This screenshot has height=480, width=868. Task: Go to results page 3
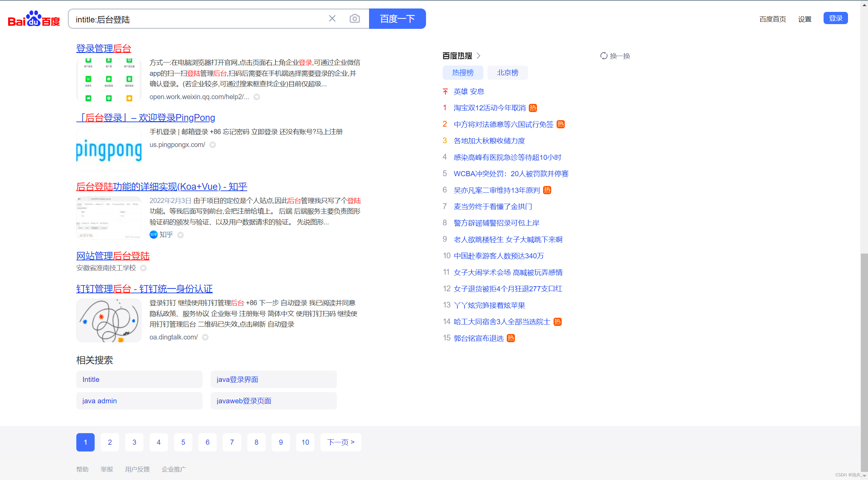coord(134,442)
